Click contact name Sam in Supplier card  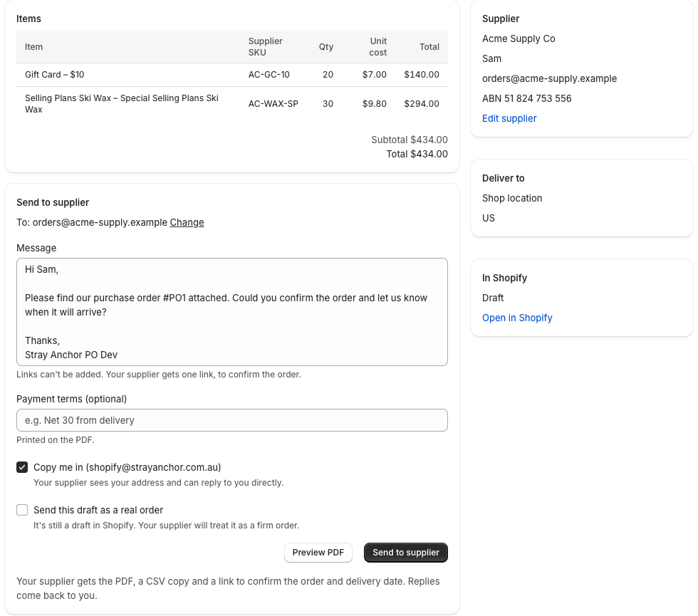tap(491, 58)
